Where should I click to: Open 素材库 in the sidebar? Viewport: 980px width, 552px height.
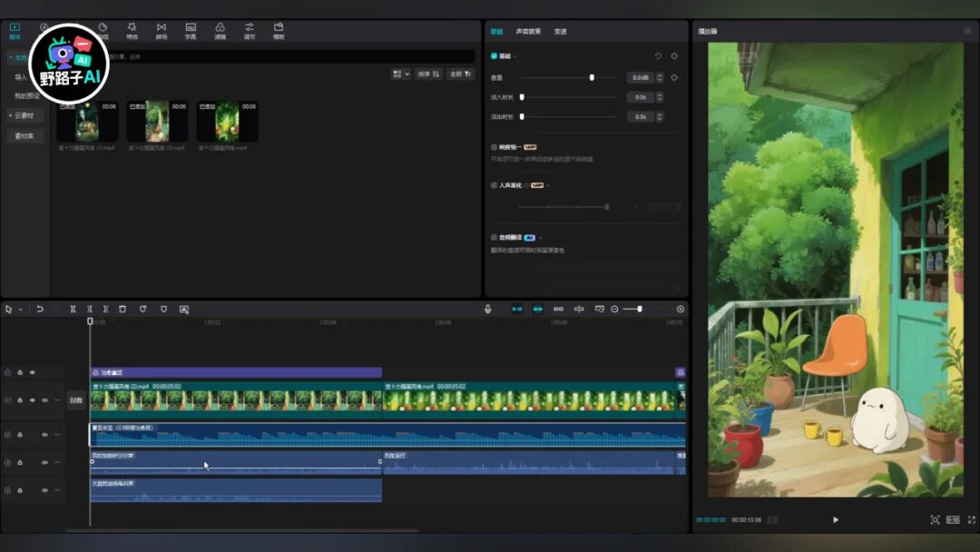pyautogui.click(x=24, y=135)
